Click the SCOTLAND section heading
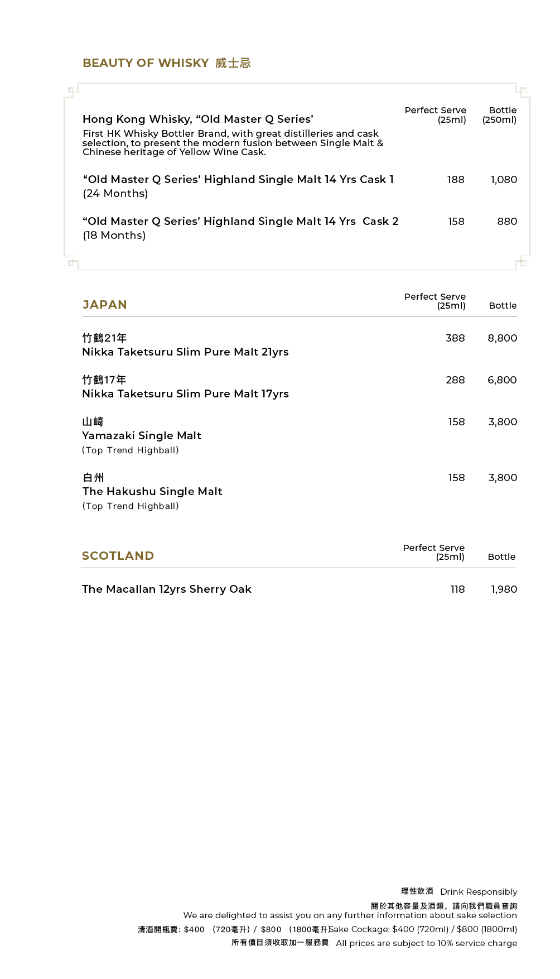 [x=118, y=556]
